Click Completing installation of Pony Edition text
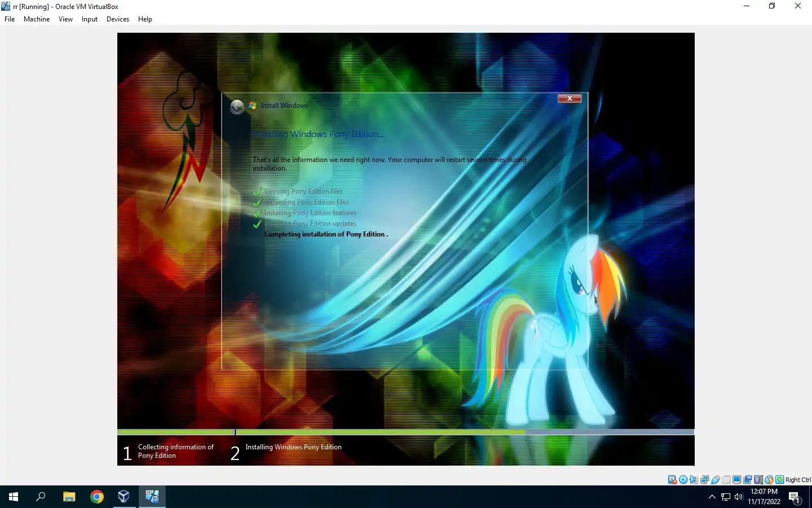This screenshot has width=812, height=508. (326, 234)
